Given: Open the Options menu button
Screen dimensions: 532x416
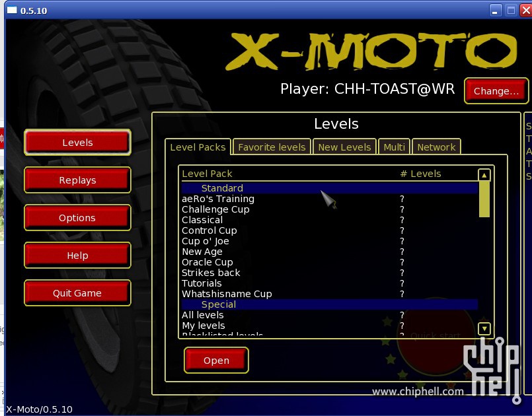Looking at the screenshot, I should [x=78, y=218].
